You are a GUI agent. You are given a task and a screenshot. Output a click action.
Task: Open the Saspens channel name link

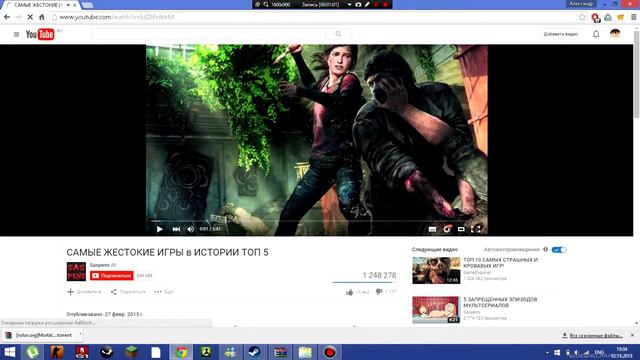tap(100, 265)
